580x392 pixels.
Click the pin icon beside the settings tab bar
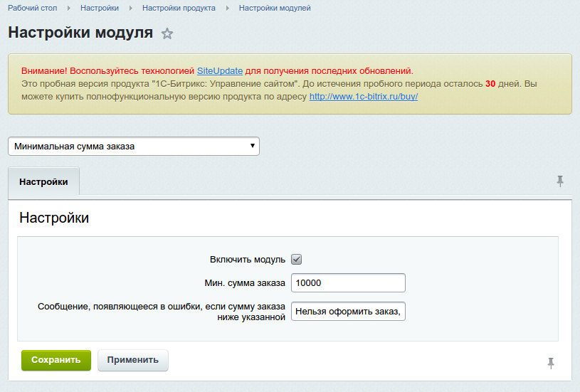click(560, 181)
